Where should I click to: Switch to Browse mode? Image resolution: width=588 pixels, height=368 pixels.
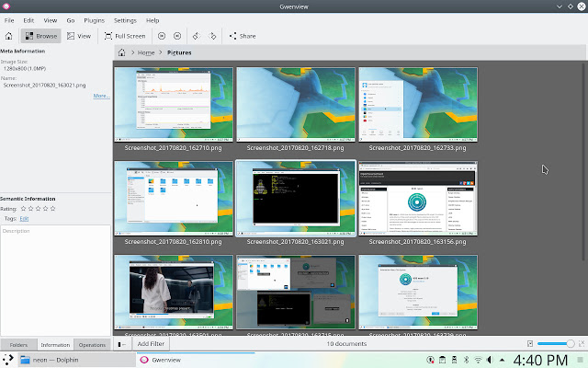click(40, 36)
